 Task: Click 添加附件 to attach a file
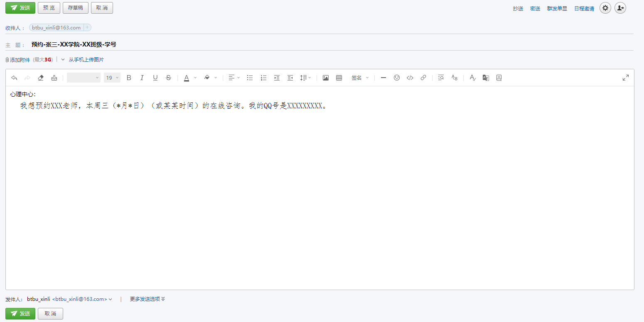(x=20, y=60)
